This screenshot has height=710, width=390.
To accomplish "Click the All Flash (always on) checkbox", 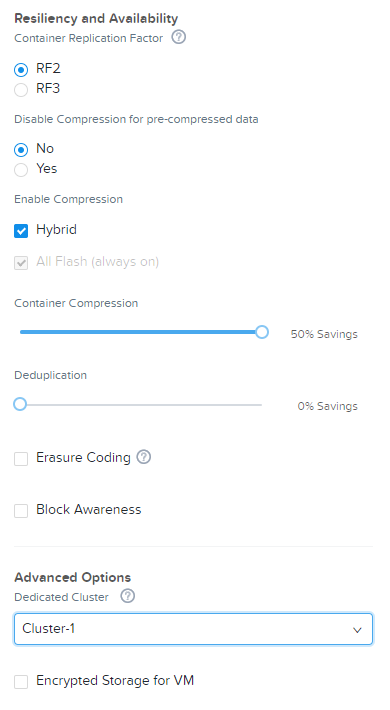I will (x=21, y=263).
